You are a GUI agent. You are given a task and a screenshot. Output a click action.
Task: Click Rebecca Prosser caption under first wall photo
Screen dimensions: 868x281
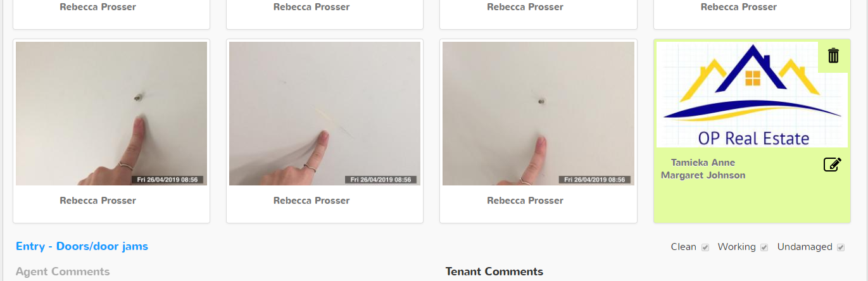pos(98,201)
